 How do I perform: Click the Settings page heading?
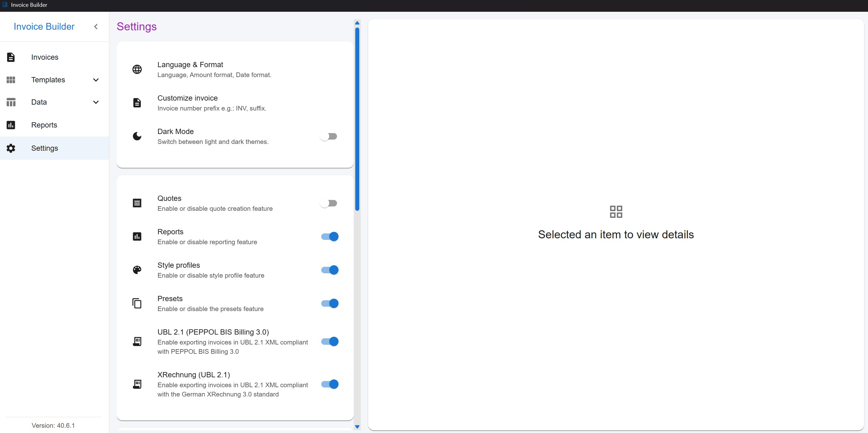tap(136, 27)
